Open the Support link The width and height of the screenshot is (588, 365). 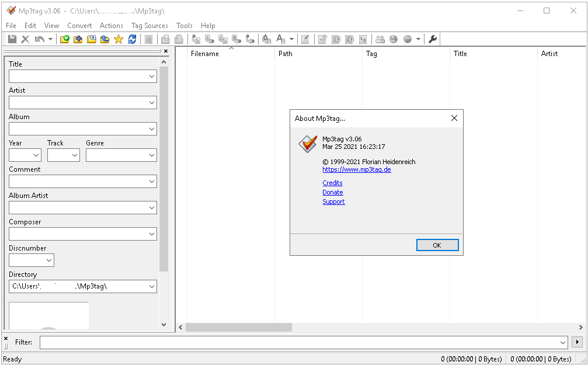point(333,201)
